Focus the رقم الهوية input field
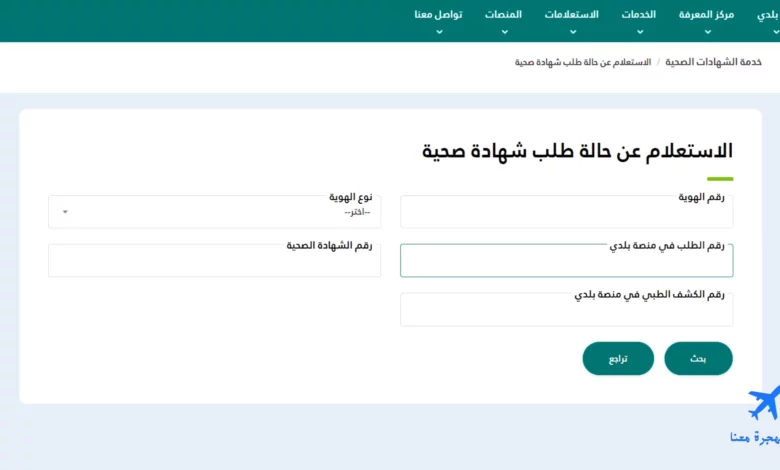The width and height of the screenshot is (780, 470). coord(567,212)
